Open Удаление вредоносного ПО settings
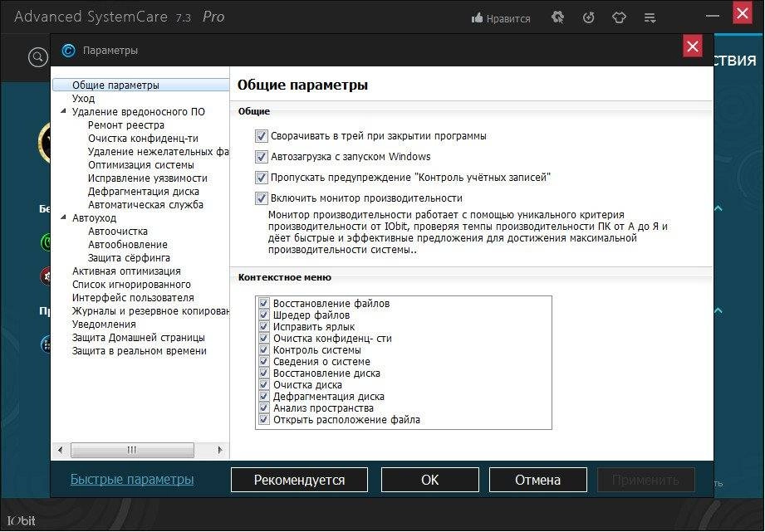 pos(139,112)
